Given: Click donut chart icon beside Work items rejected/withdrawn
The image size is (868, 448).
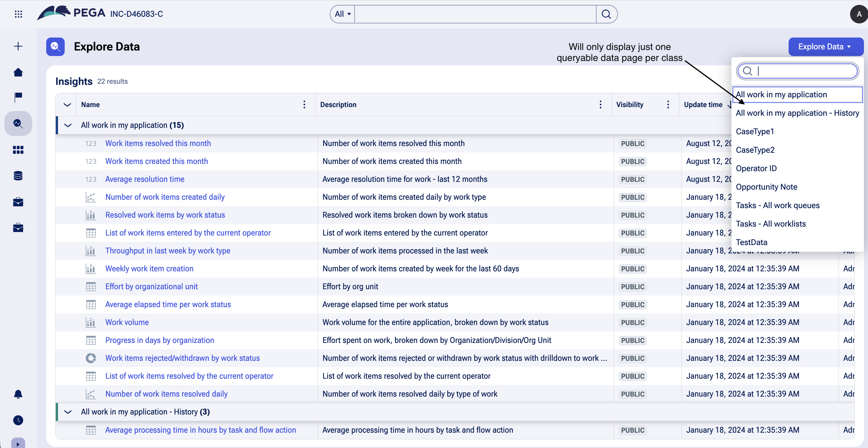Looking at the screenshot, I should point(91,358).
